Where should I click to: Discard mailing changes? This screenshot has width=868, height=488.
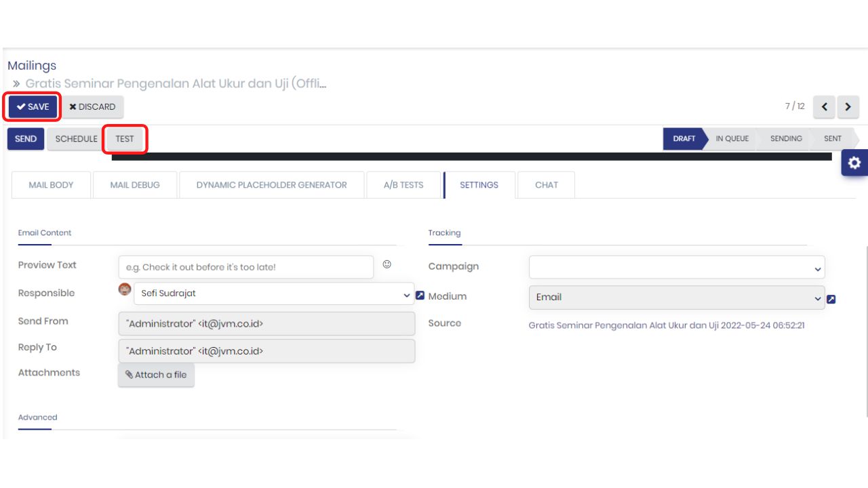point(93,106)
